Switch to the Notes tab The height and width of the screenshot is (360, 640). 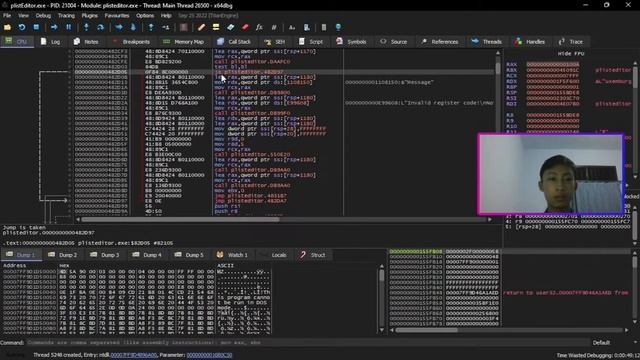click(86, 42)
